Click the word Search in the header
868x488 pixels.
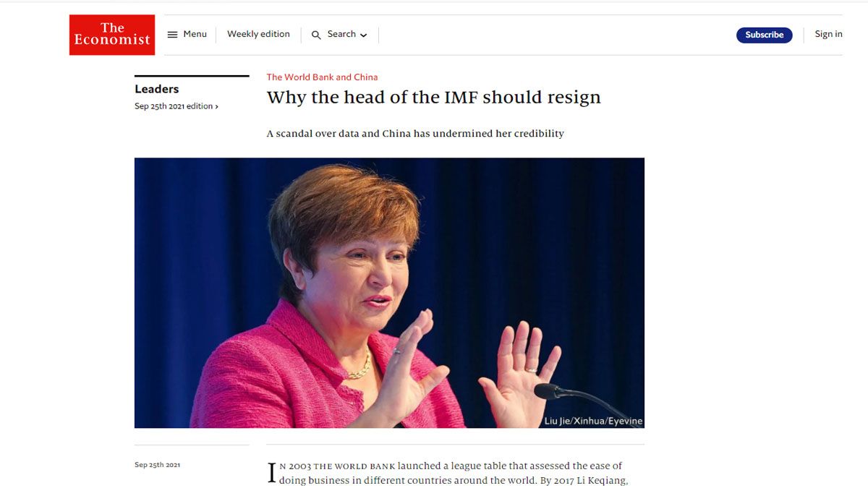tap(341, 34)
